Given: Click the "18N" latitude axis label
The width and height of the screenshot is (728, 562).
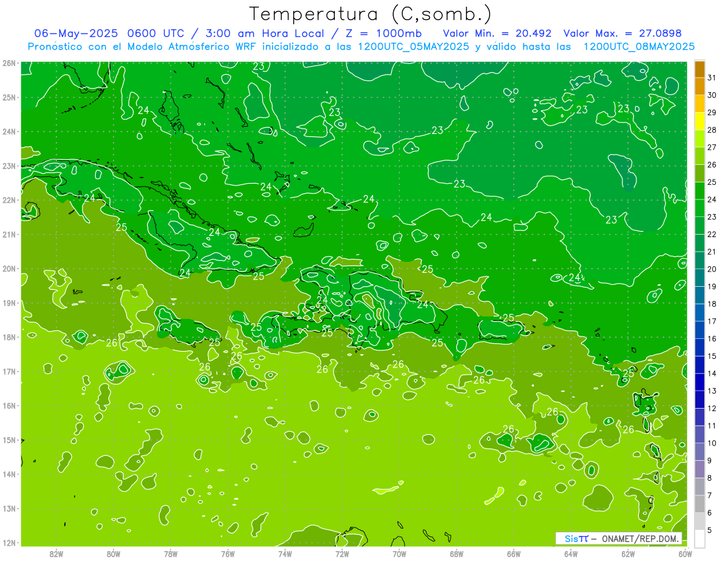Looking at the screenshot, I should (8, 337).
